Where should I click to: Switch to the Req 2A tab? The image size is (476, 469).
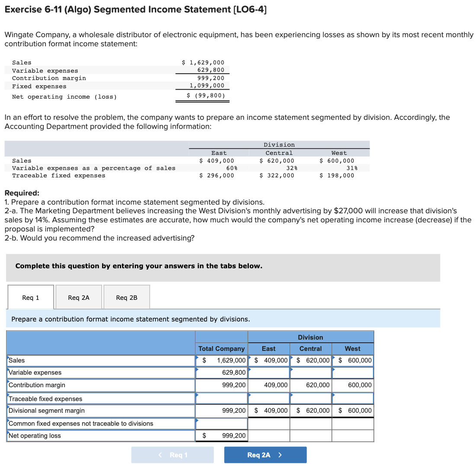point(78,297)
